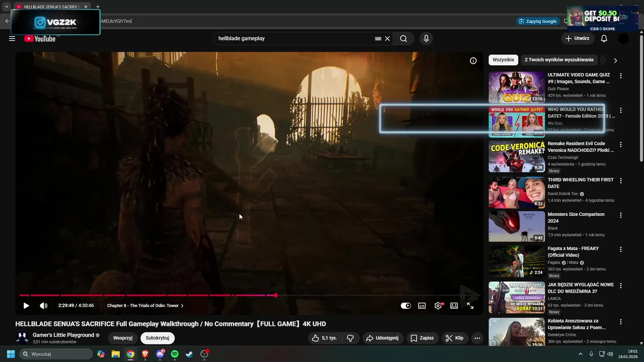Image resolution: width=644 pixels, height=362 pixels.
Task: Open the browser tab search dropdown arrow
Action: 7,7
